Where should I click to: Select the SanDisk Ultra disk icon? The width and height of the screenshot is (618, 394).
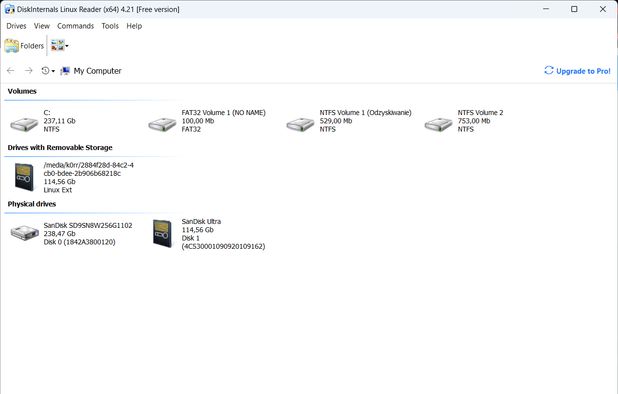(x=162, y=233)
